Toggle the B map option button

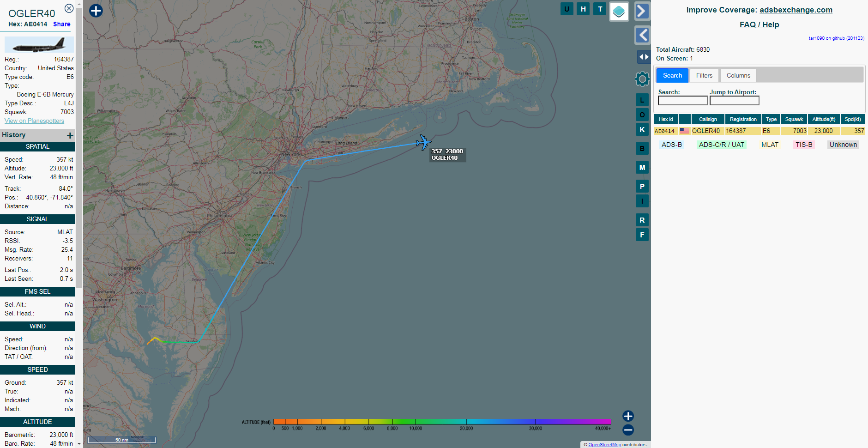click(x=642, y=148)
